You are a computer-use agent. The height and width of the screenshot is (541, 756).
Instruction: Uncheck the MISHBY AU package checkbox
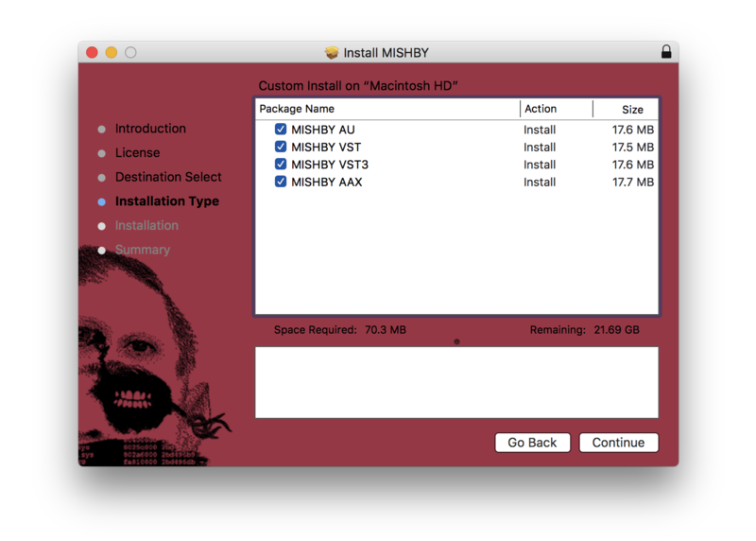pyautogui.click(x=281, y=130)
